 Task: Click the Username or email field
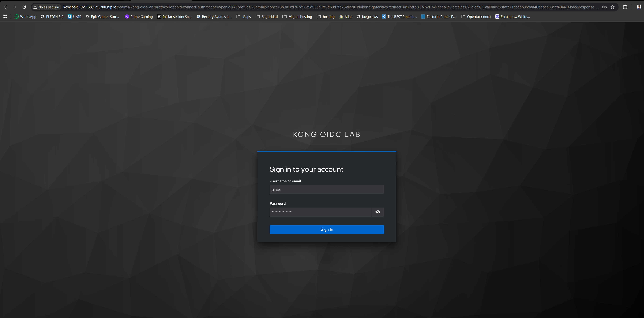(x=327, y=190)
